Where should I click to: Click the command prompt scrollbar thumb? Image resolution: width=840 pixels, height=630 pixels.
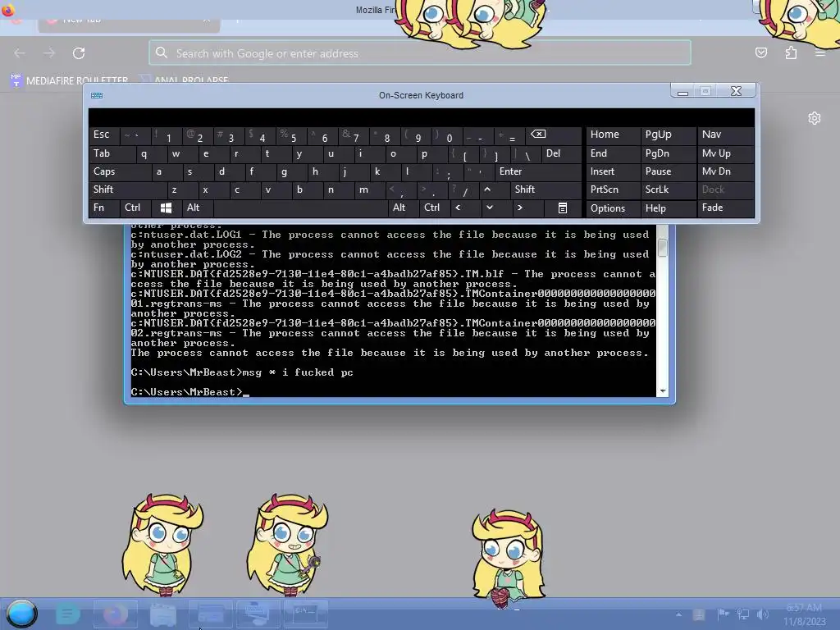click(663, 248)
